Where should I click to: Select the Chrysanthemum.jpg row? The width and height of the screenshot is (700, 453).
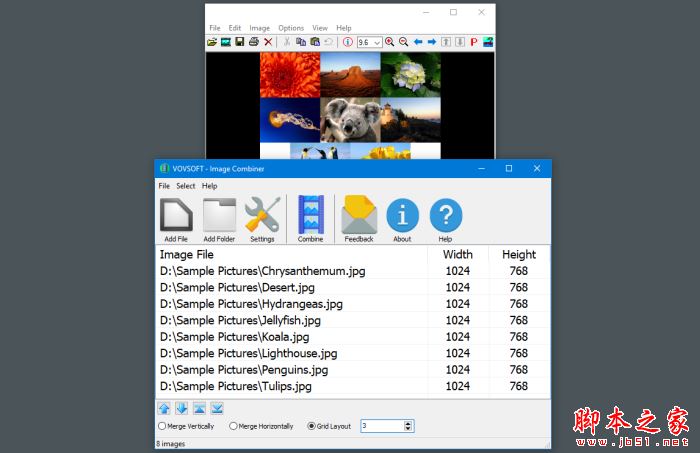coord(353,271)
